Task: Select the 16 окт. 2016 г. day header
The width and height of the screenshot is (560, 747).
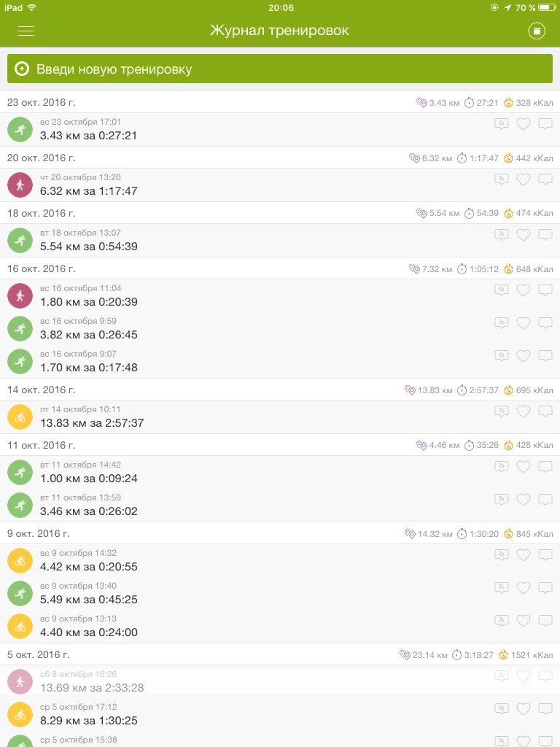Action: point(42,269)
